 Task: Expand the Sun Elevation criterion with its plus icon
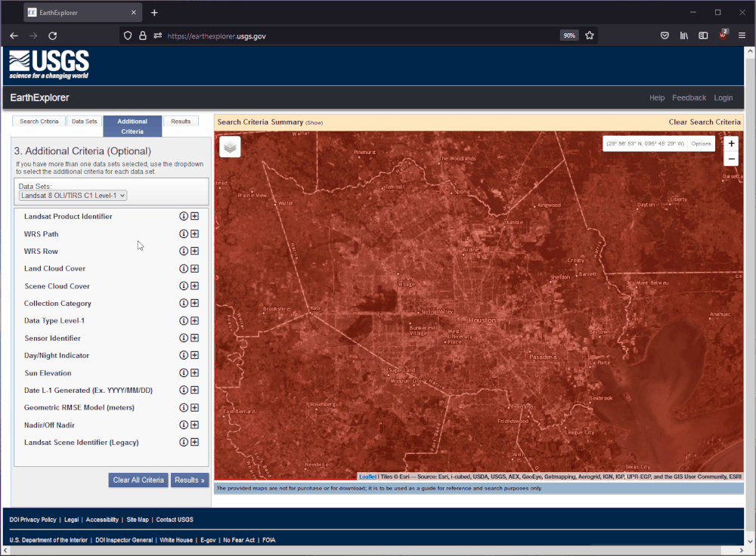coord(194,372)
